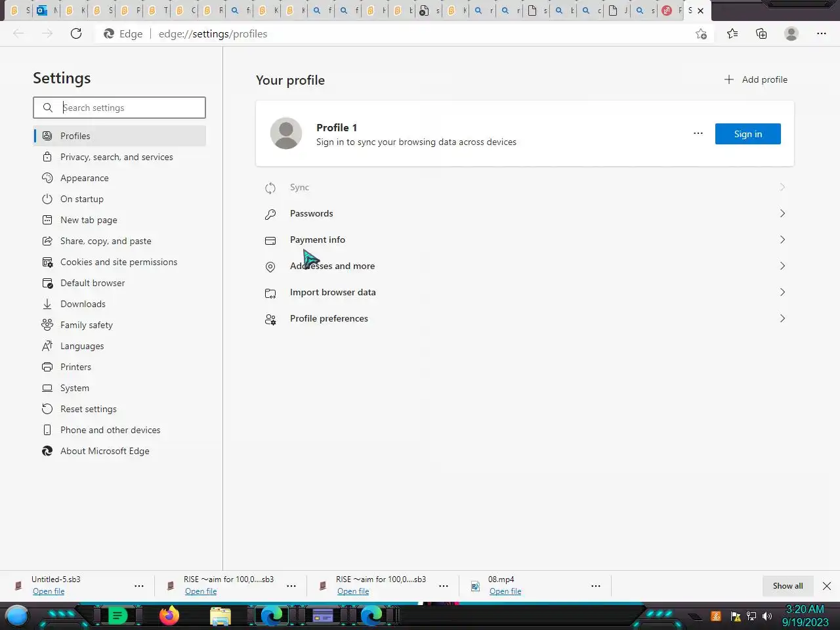Expand the Payment info row chevron

point(782,240)
